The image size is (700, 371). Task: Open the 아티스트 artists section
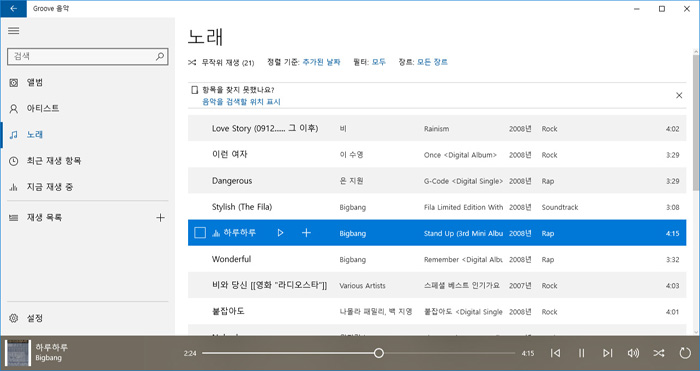pyautogui.click(x=87, y=108)
